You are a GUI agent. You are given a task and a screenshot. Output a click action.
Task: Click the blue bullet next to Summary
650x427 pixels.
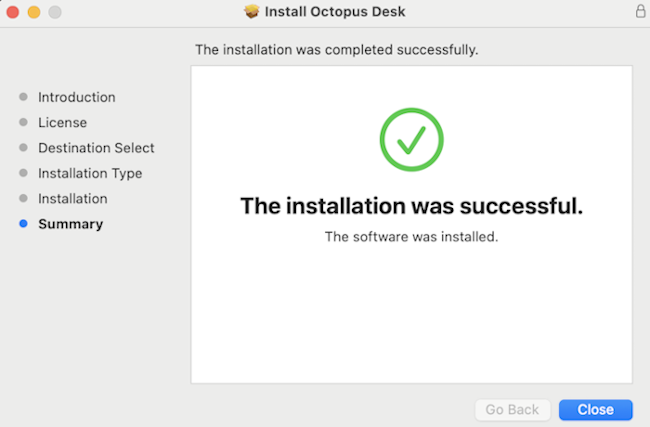[x=24, y=224]
